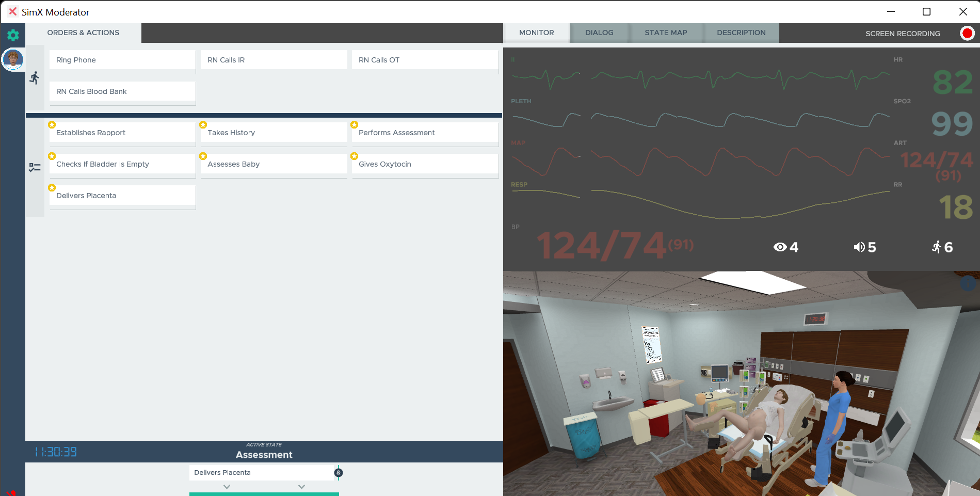980x496 pixels.
Task: Click the ampersand badge beside Delivers Placenta
Action: point(339,473)
